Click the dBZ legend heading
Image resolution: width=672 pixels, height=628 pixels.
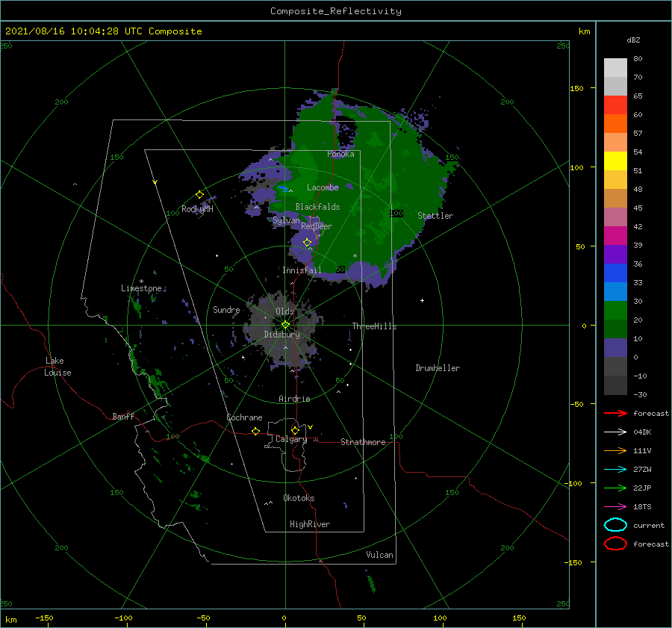tap(633, 40)
